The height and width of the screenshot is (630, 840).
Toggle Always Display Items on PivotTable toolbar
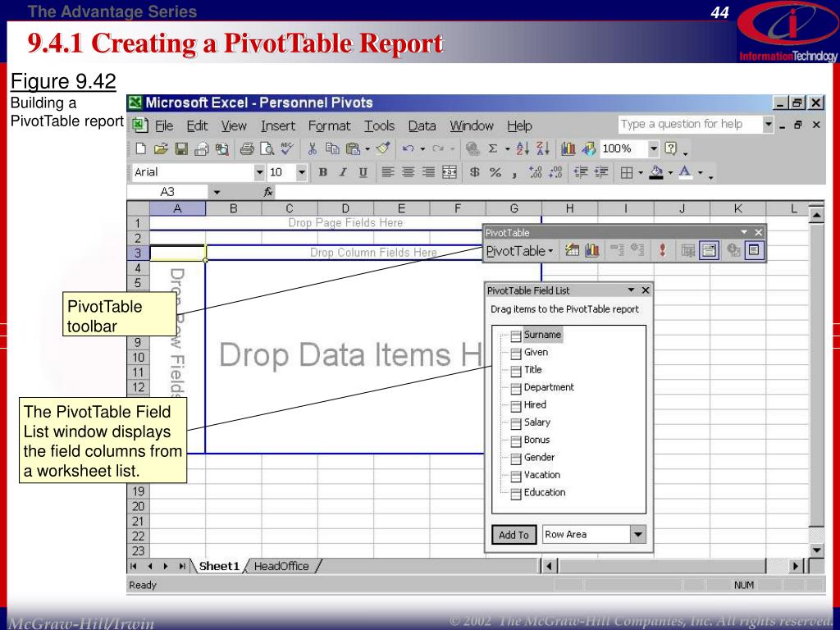[x=709, y=250]
